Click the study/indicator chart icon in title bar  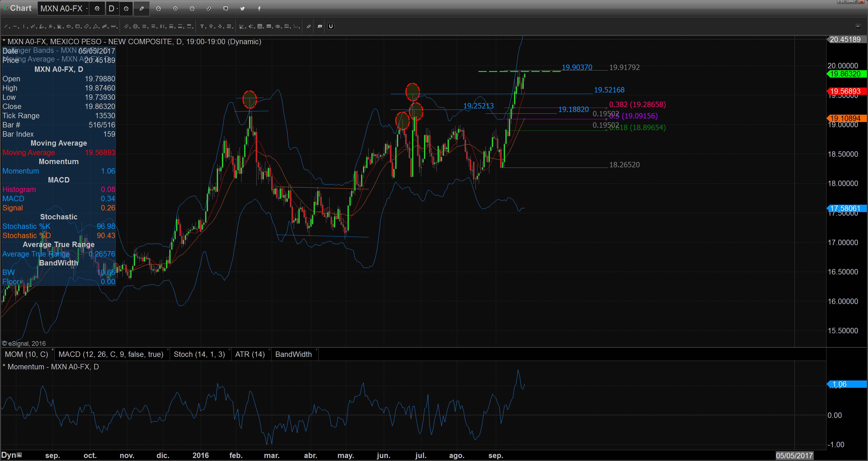point(158,8)
